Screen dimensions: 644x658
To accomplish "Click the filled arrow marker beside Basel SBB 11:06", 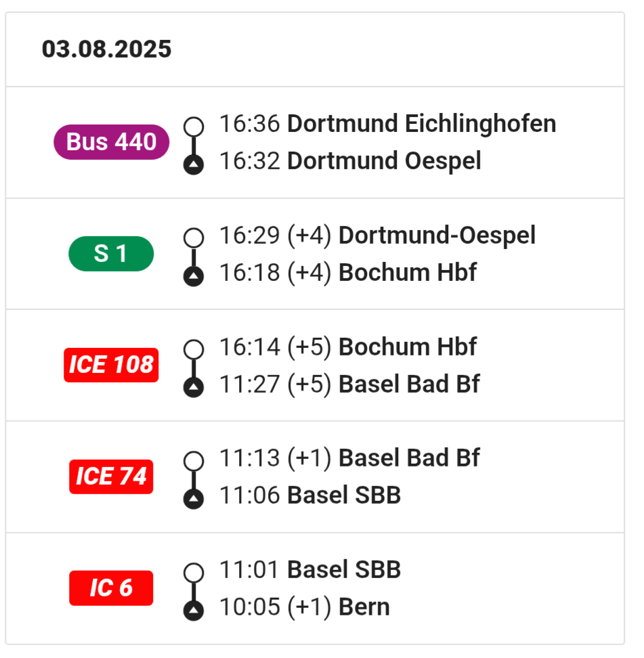I will 194,498.
